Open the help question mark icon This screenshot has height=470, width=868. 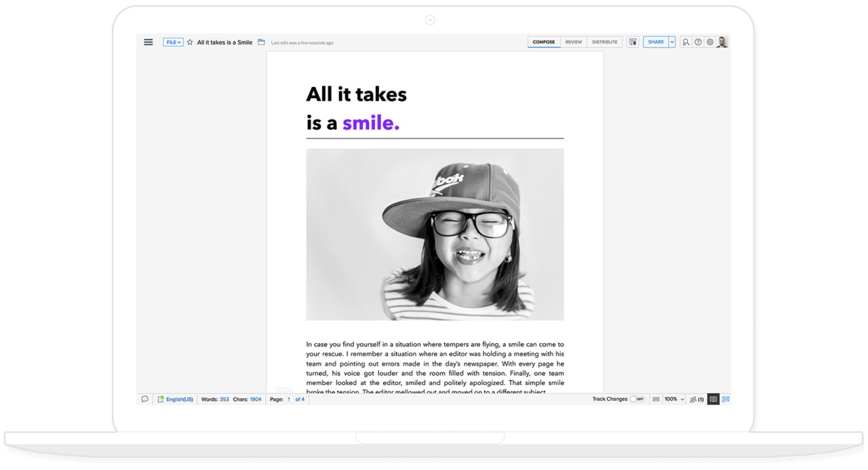pos(698,42)
